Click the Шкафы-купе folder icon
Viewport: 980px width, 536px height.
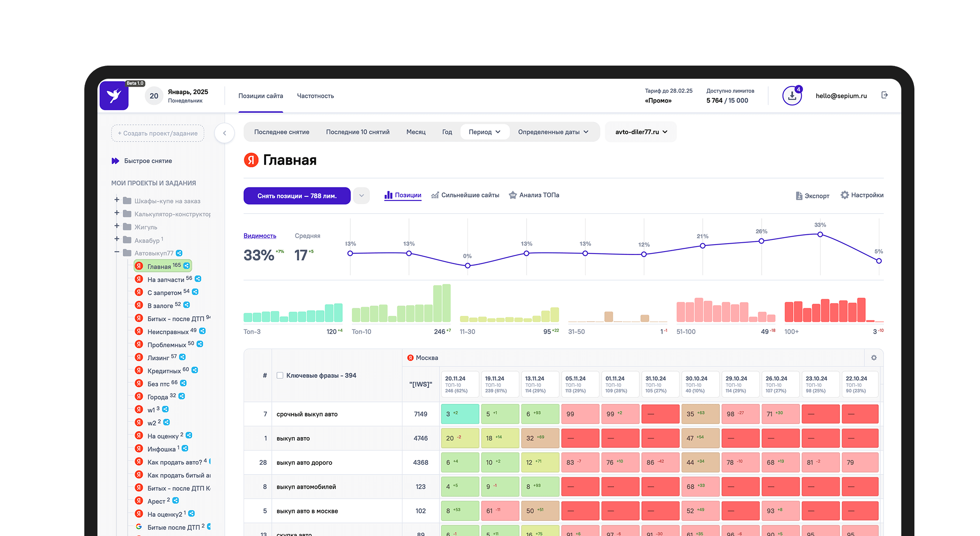point(127,201)
